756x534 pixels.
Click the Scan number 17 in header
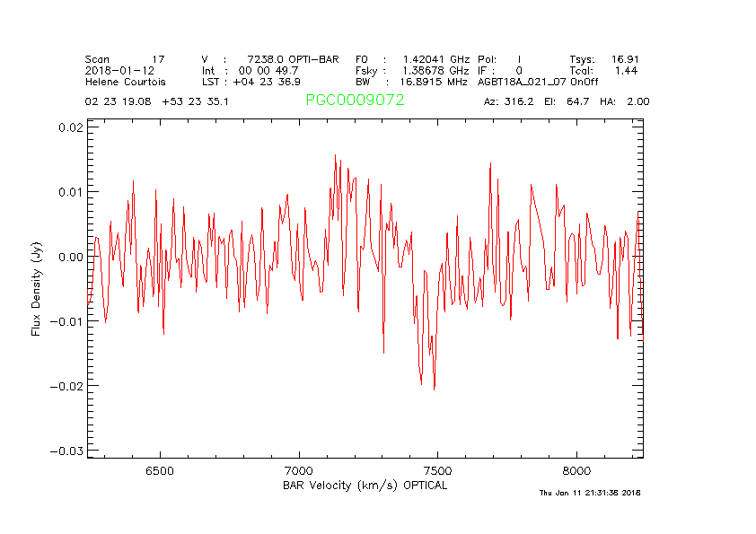[x=158, y=58]
